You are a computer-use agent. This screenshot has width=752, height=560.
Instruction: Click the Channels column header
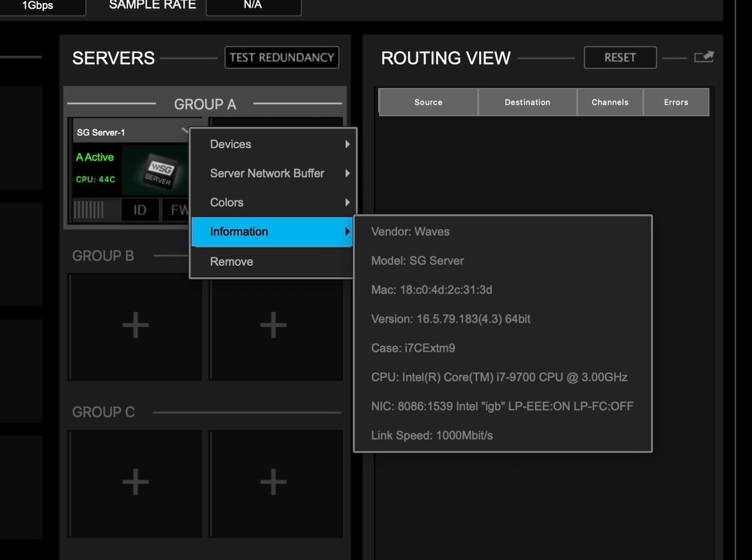pyautogui.click(x=610, y=102)
